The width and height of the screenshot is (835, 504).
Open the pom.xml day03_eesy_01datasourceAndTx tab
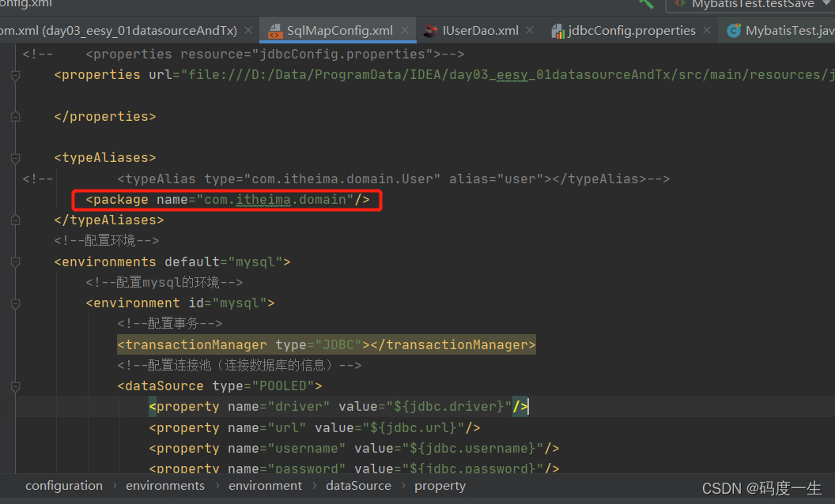coord(119,30)
